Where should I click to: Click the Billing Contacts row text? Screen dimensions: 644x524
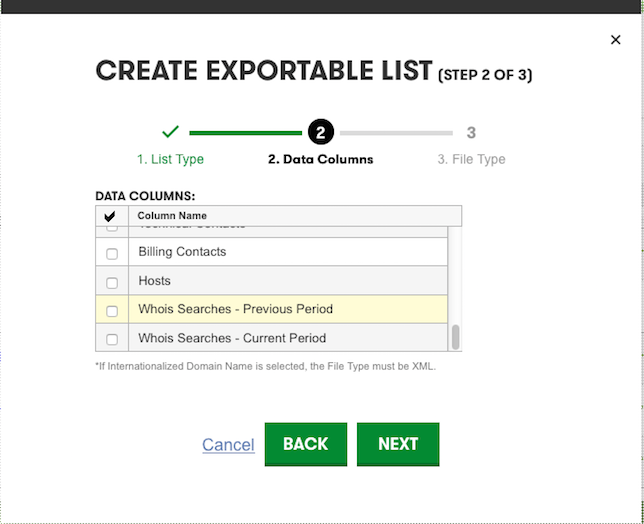pyautogui.click(x=182, y=252)
